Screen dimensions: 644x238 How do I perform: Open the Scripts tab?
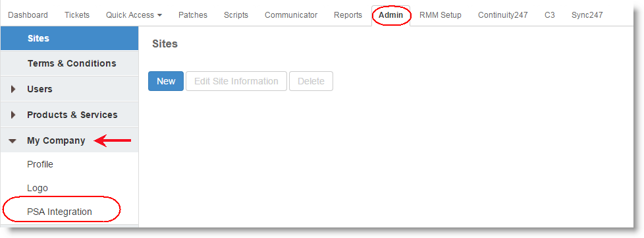point(236,15)
